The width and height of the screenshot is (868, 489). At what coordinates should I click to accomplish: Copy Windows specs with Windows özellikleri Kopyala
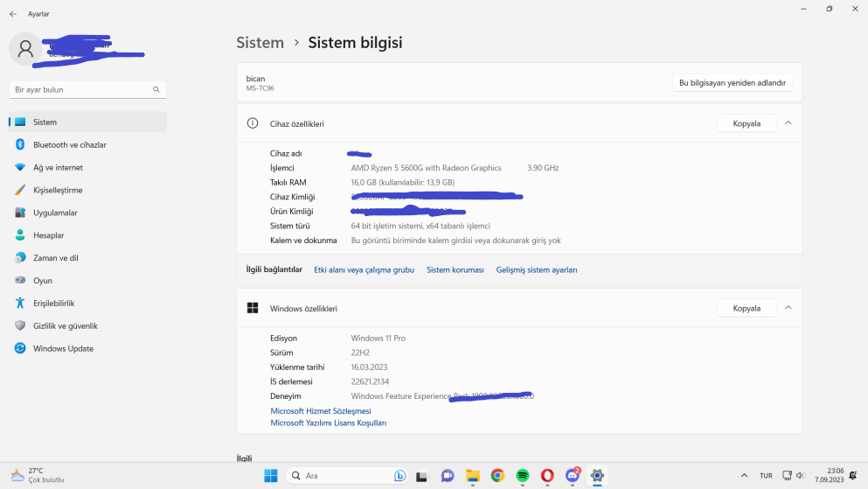(746, 308)
